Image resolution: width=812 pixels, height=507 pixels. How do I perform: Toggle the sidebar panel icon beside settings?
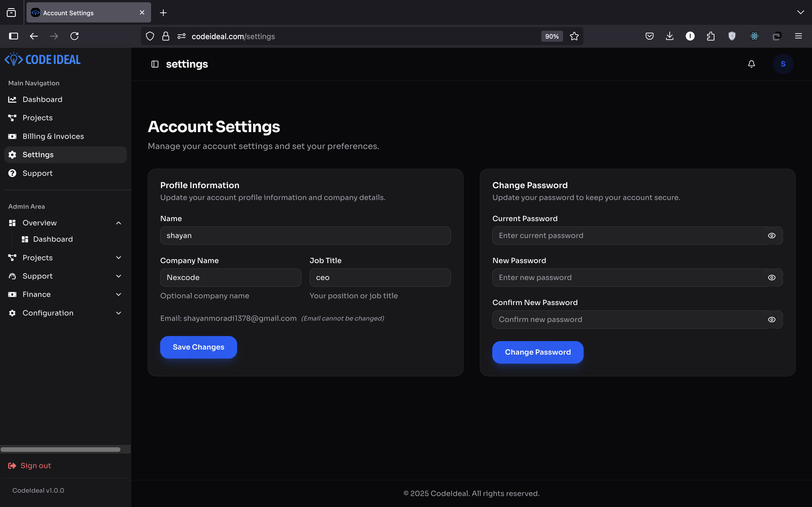155,64
